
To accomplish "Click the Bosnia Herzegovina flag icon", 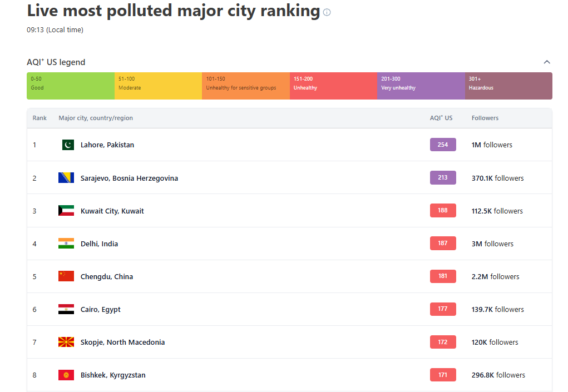I will 66,178.
